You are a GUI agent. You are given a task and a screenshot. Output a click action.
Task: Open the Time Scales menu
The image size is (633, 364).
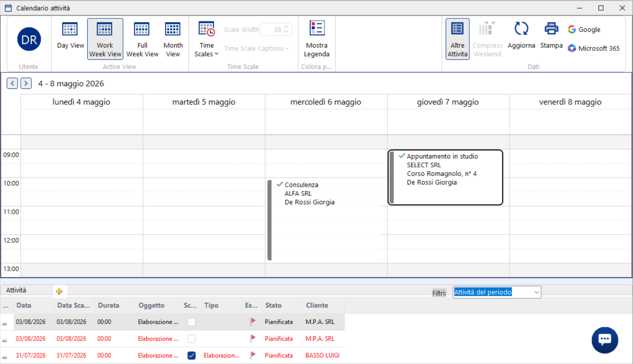coord(207,39)
